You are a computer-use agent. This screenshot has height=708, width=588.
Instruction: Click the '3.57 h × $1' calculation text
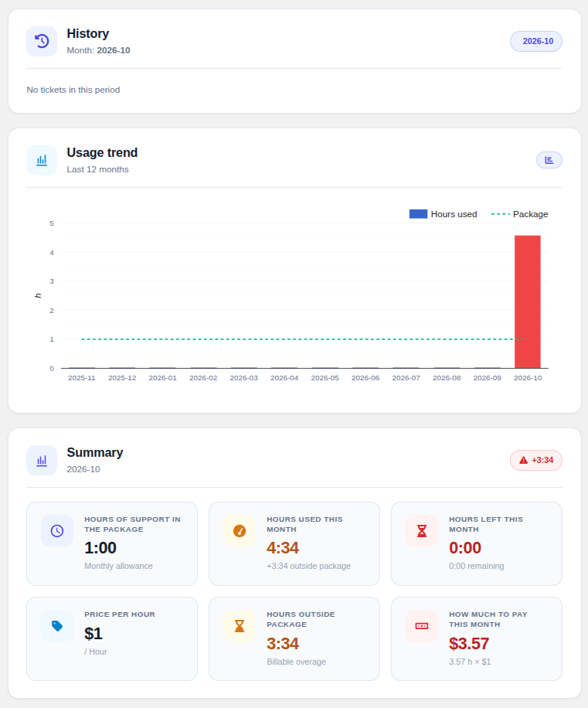(470, 662)
